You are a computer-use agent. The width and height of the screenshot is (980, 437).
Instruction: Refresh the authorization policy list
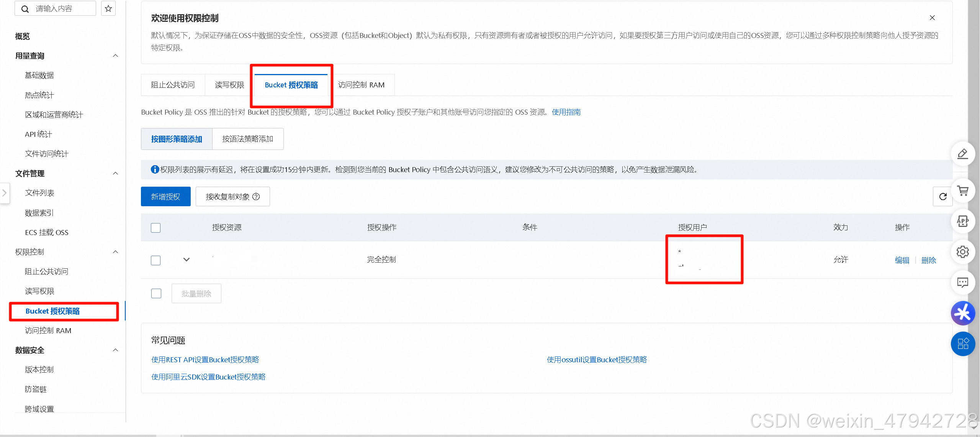(943, 196)
